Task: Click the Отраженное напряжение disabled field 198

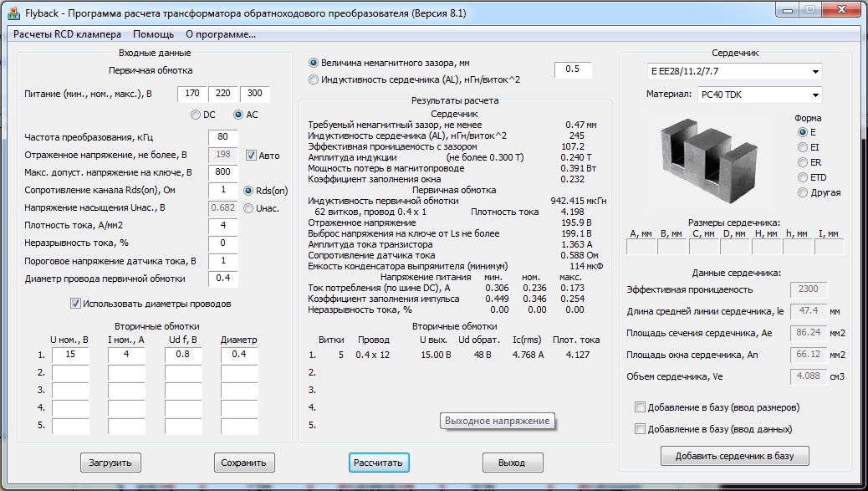Action: (223, 155)
